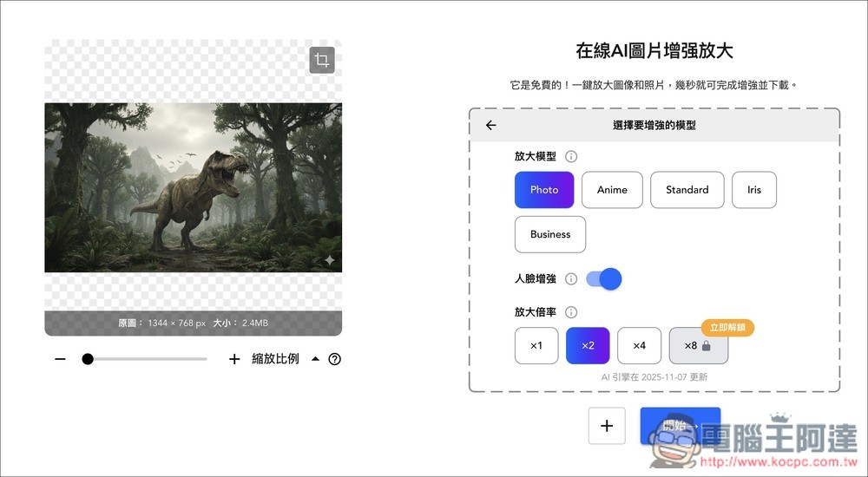Start the enhancement with the 開始 button
868x477 pixels.
pos(681,426)
